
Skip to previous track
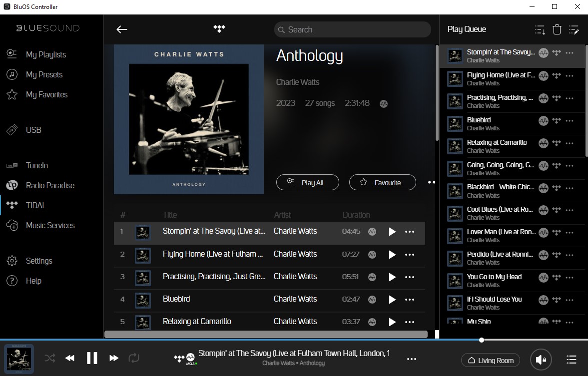pyautogui.click(x=70, y=358)
